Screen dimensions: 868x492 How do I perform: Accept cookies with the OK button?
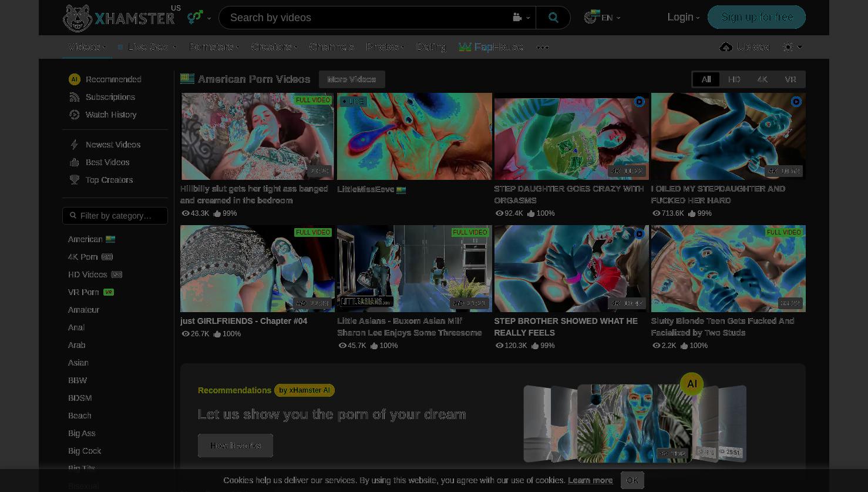point(633,480)
